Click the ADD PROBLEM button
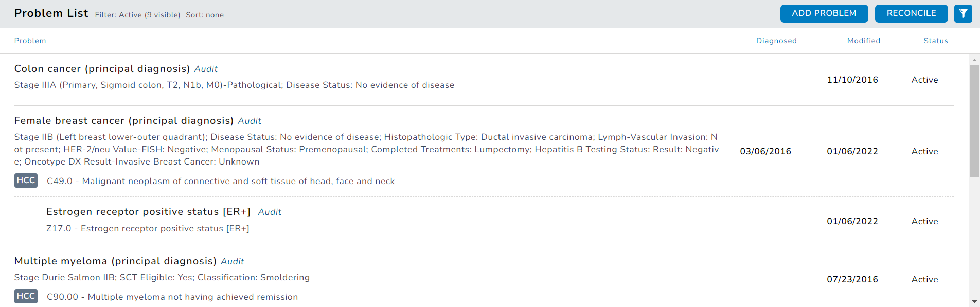This screenshot has height=307, width=980. coord(824,13)
